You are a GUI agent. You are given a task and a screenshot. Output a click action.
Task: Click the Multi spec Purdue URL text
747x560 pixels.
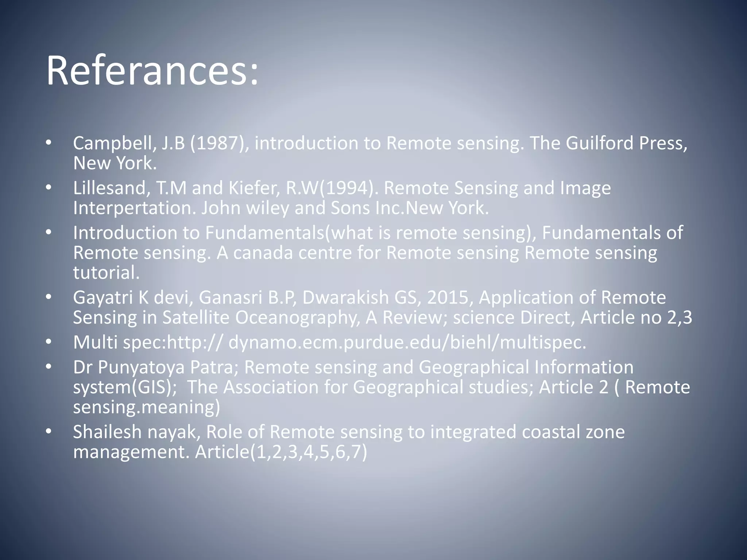tap(329, 342)
